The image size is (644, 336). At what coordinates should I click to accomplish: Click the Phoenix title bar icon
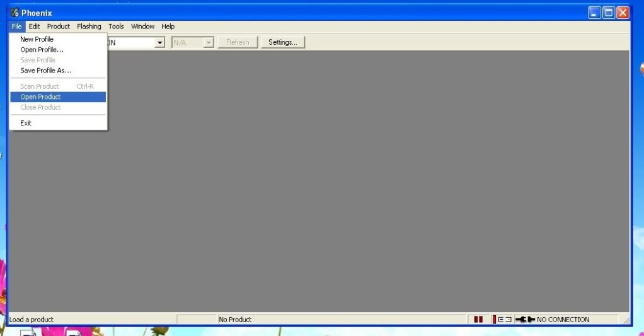point(14,13)
